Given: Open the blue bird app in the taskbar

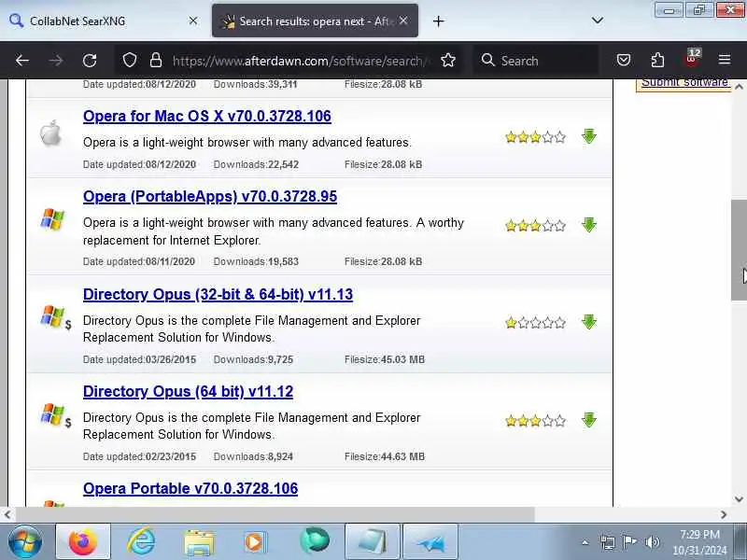Looking at the screenshot, I should point(430,541).
